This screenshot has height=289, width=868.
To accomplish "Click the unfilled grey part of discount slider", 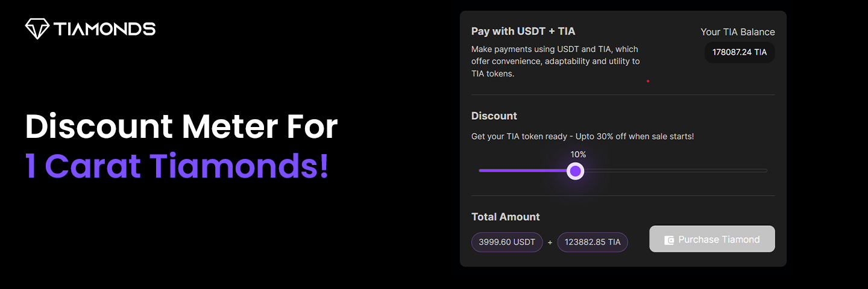I will point(675,171).
